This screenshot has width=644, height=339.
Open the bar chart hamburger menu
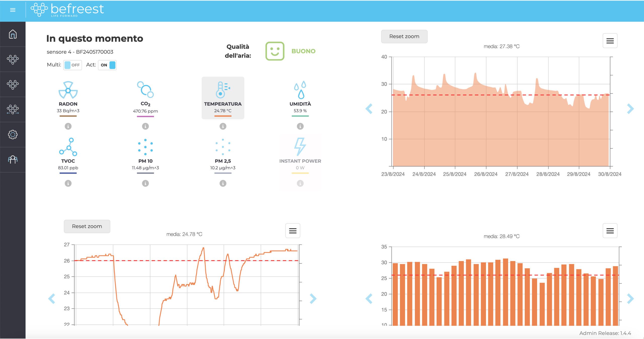tap(610, 231)
